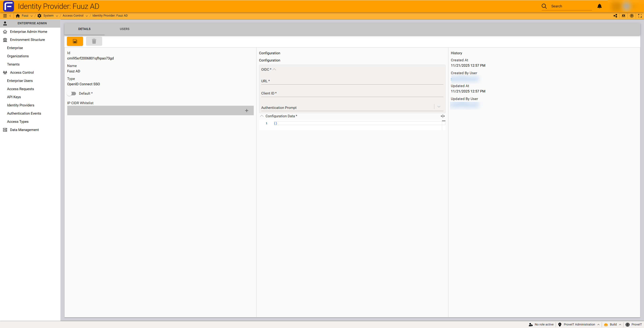
Task: Click the share icon in breadcrumb bar
Action: [x=615, y=16]
